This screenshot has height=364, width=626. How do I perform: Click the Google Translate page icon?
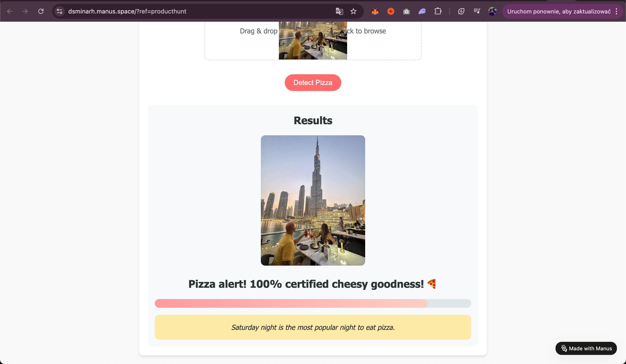pyautogui.click(x=339, y=12)
